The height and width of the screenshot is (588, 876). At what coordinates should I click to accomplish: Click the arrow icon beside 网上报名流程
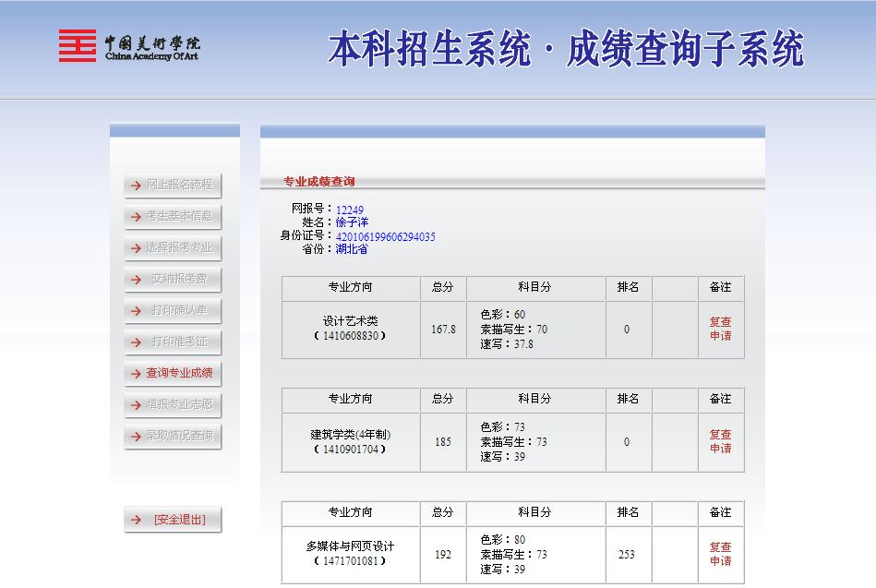click(136, 185)
